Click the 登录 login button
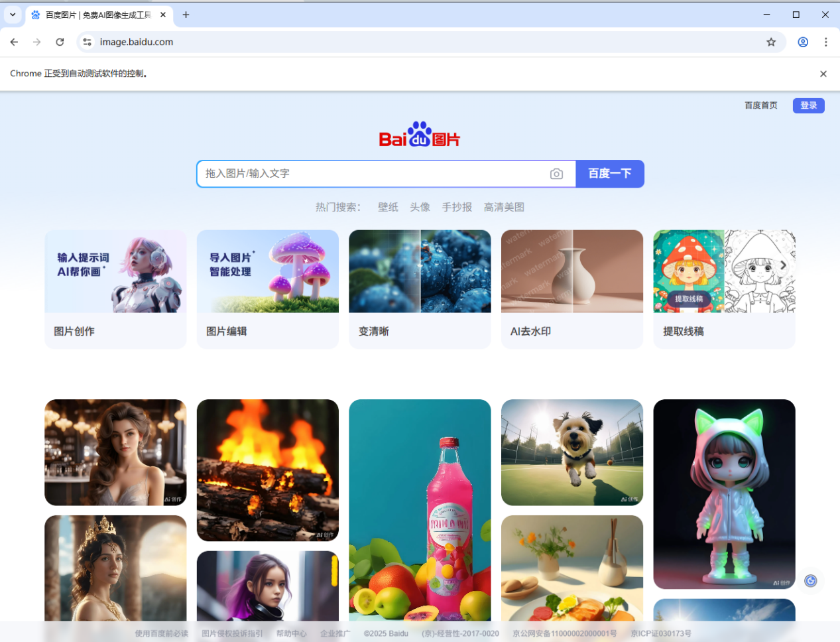Image resolution: width=840 pixels, height=642 pixels. tap(808, 105)
